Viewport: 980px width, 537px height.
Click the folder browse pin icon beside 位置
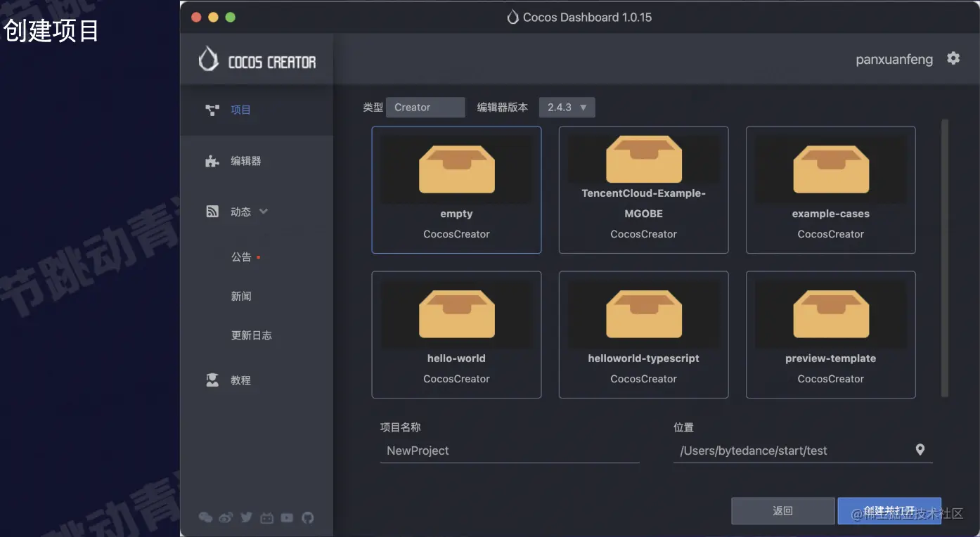tap(920, 449)
